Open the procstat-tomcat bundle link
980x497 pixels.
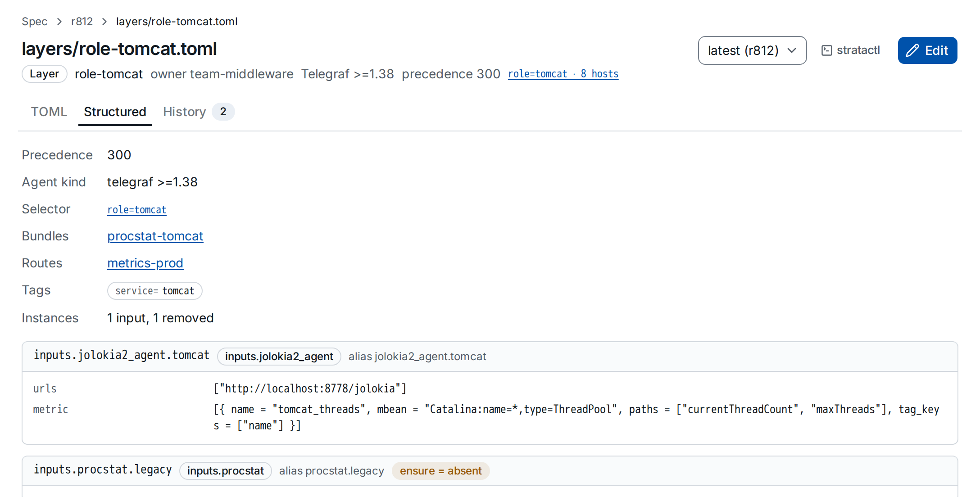tap(155, 236)
